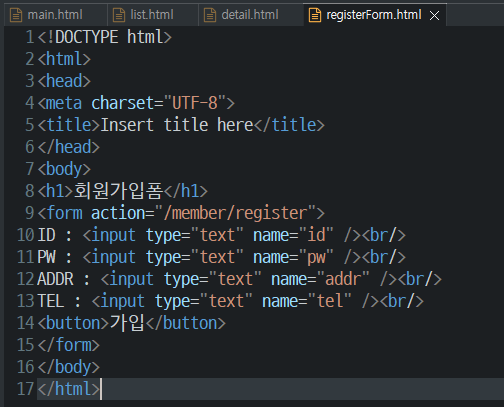Click the name="addr" attribute value
Image resolution: width=504 pixels, height=407 pixels.
343,279
